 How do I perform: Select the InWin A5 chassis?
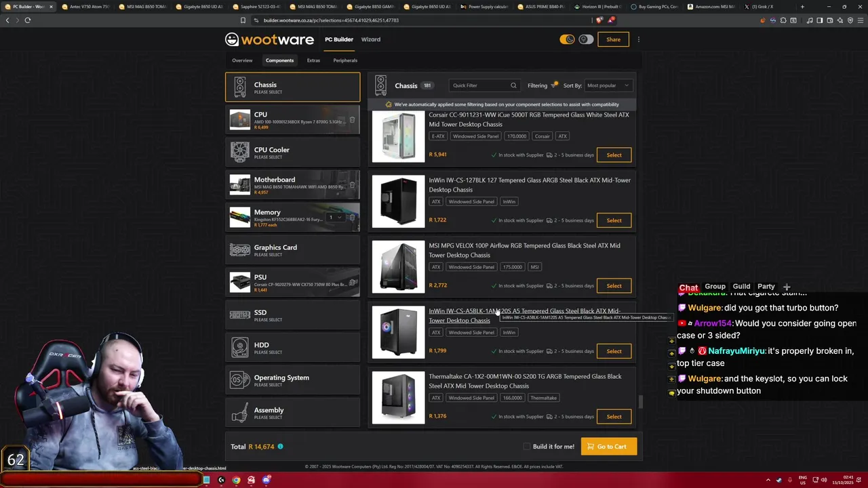(614, 351)
